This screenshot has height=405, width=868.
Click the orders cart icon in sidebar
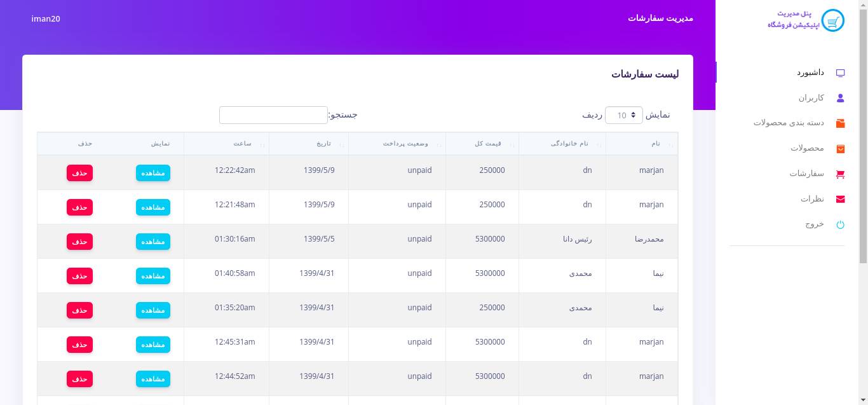[x=840, y=174]
